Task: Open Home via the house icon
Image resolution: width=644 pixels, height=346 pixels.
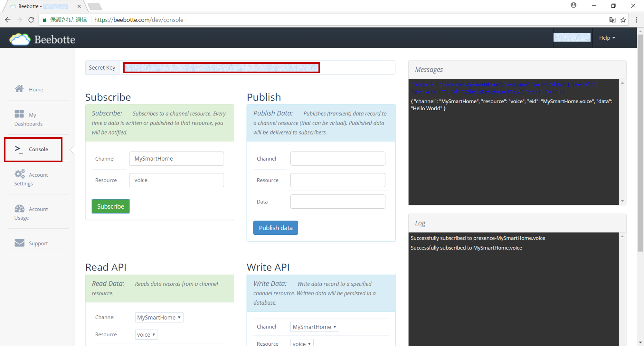Action: pyautogui.click(x=19, y=89)
